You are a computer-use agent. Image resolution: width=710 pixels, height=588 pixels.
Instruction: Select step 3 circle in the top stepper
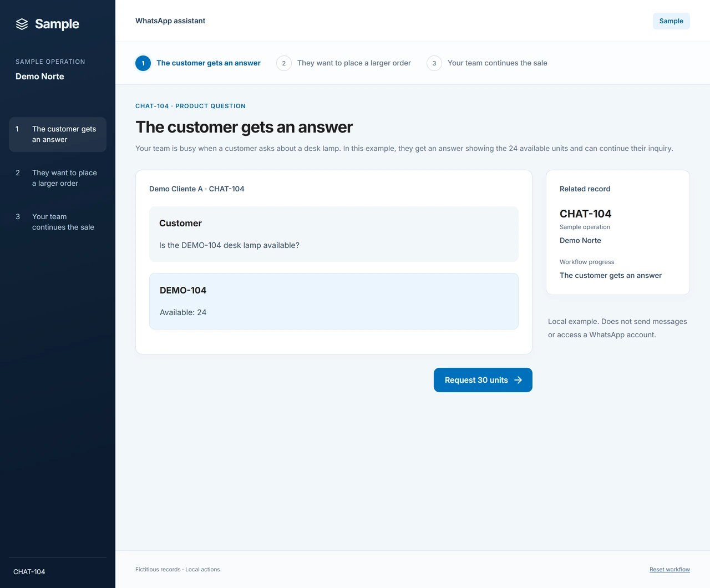pyautogui.click(x=434, y=63)
